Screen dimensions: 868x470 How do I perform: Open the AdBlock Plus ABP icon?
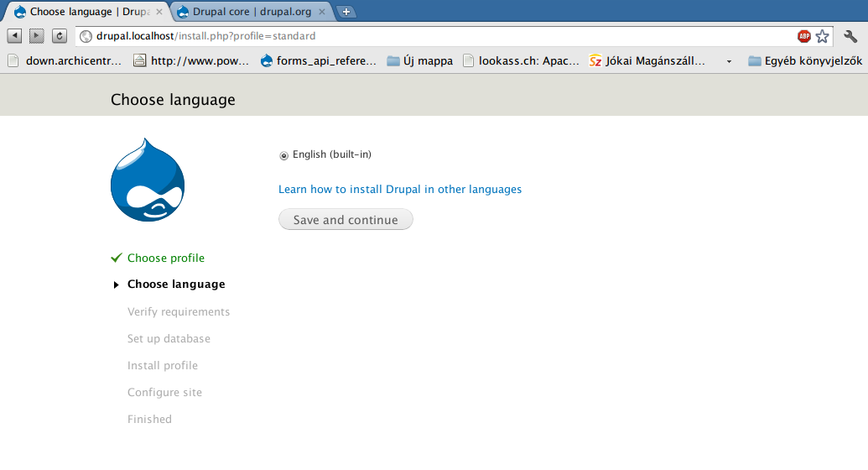click(x=803, y=36)
